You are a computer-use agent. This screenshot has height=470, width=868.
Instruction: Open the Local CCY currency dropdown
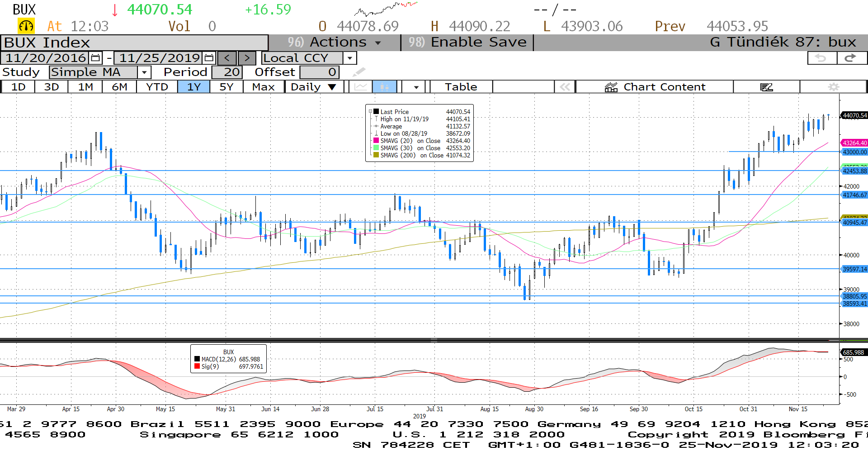coord(349,58)
